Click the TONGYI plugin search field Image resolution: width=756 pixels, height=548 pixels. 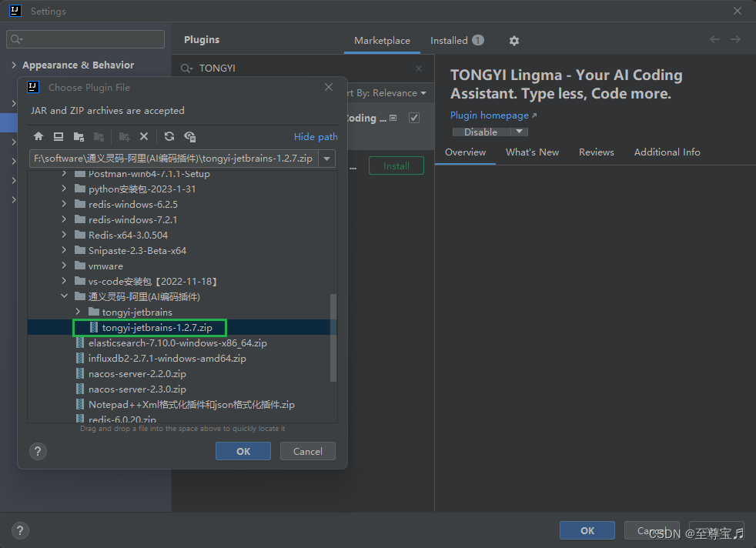pyautogui.click(x=304, y=68)
